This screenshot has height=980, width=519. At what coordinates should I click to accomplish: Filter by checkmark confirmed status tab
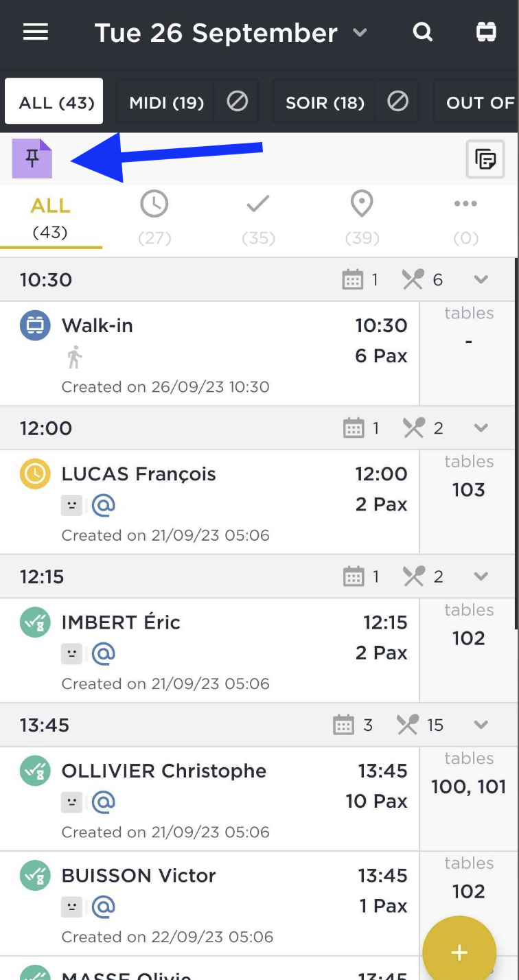tap(258, 218)
